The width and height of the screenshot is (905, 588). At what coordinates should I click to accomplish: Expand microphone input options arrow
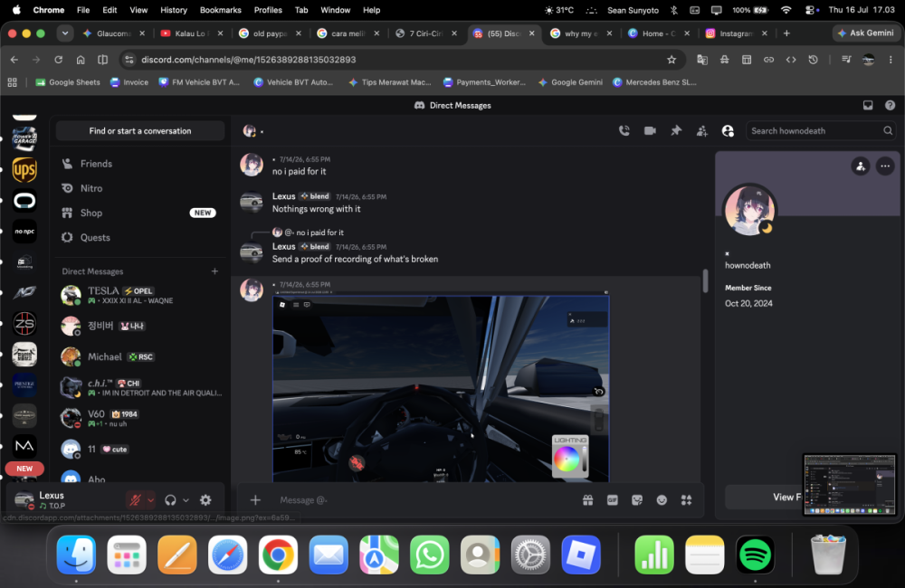[x=150, y=500]
